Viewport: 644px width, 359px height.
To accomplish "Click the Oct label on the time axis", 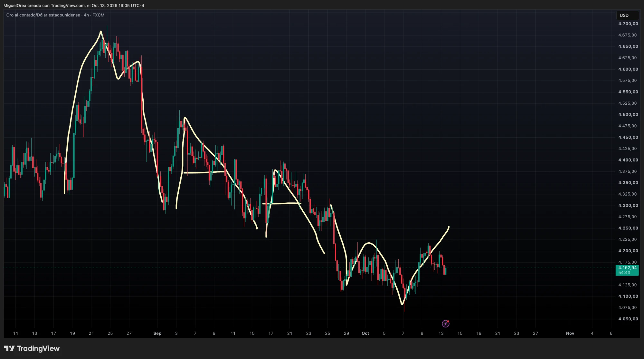I will [365, 333].
